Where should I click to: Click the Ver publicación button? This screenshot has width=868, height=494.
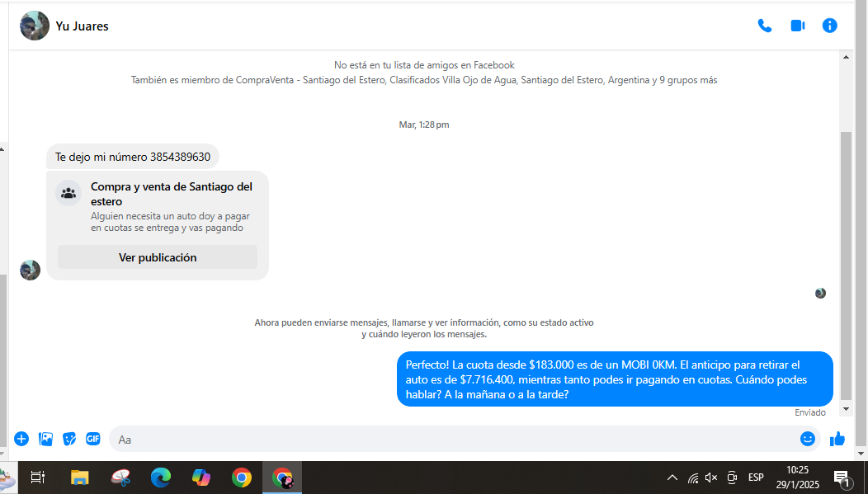click(x=158, y=257)
